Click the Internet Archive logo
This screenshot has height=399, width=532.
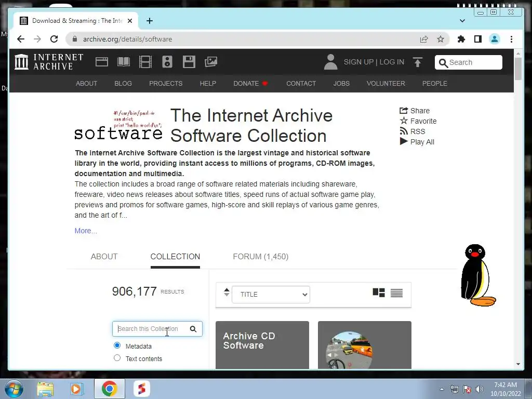click(49, 62)
